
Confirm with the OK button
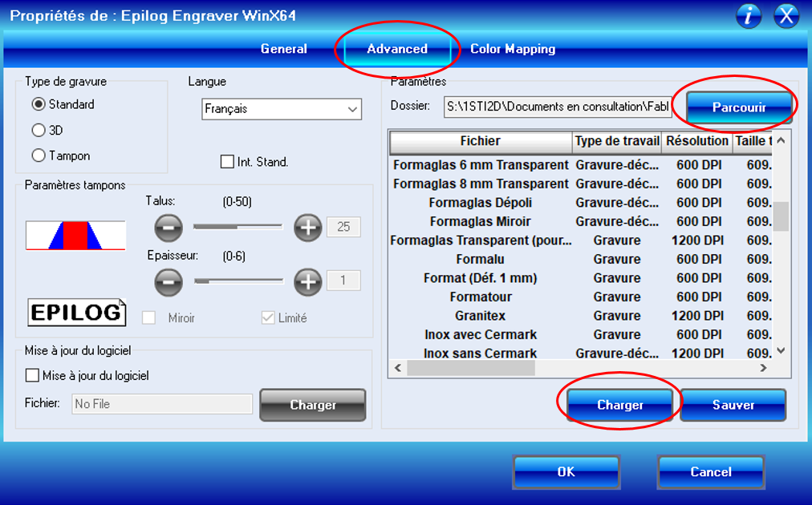[566, 472]
